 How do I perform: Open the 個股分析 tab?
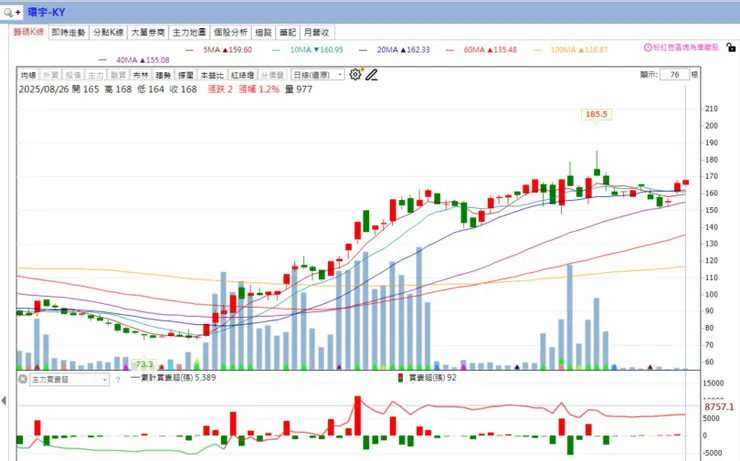(x=231, y=33)
